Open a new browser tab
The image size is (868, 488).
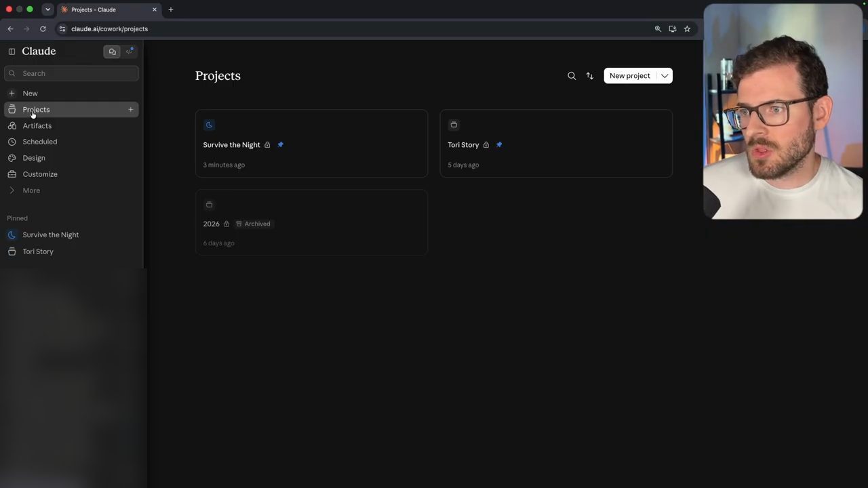click(x=171, y=9)
